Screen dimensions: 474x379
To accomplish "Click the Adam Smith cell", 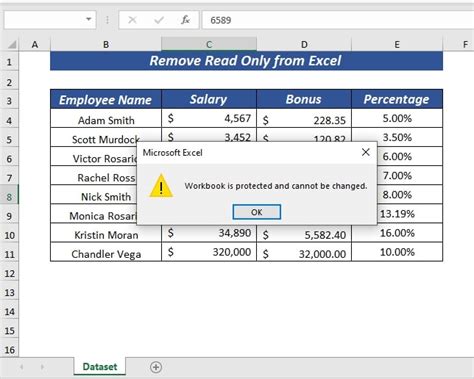I will [x=106, y=119].
